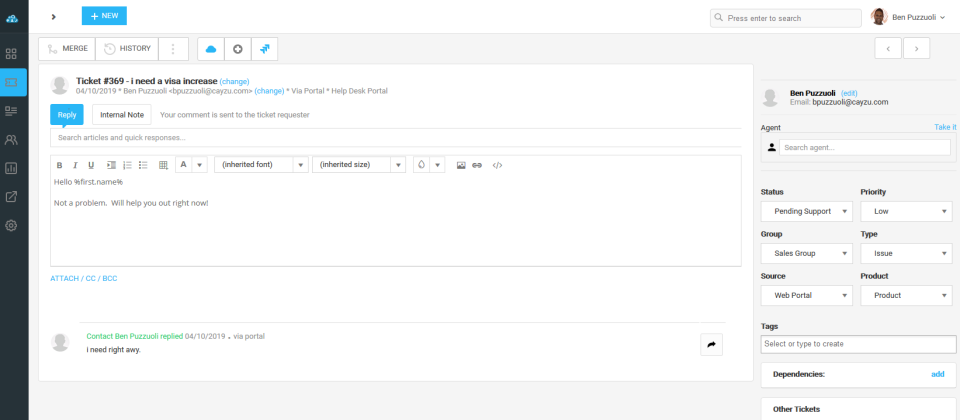The width and height of the screenshot is (960, 420).
Task: Go to the next ticket arrow
Action: [x=917, y=48]
